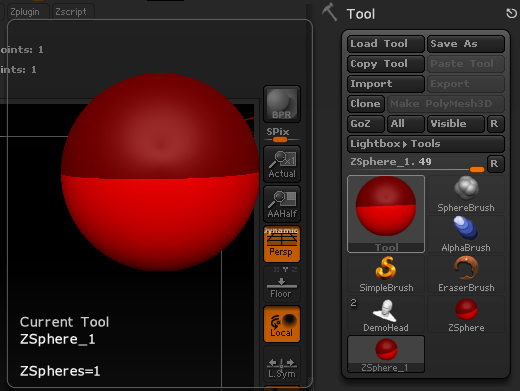Toggle Persp perspective mode off
The width and height of the screenshot is (520, 391).
point(282,244)
